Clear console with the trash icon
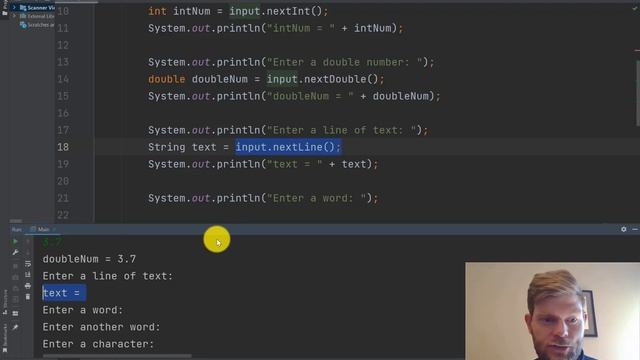This screenshot has height=360, width=640. (28, 297)
